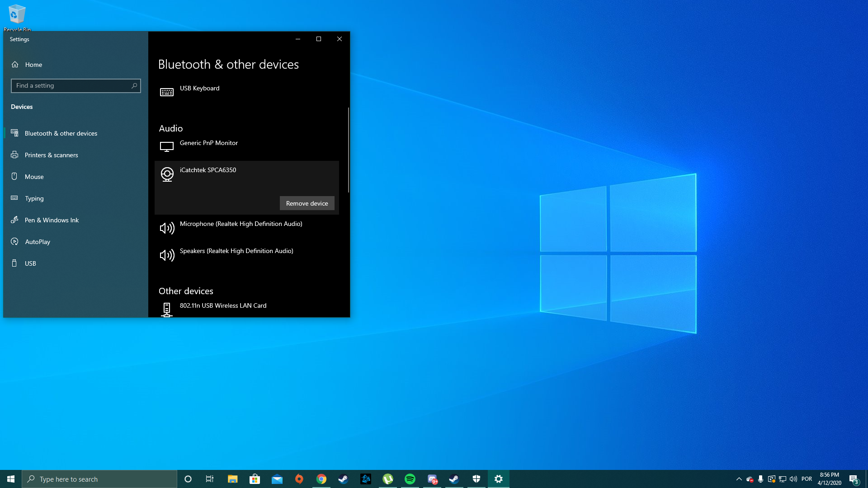
Task: Open Spotify from the taskbar
Action: (410, 479)
